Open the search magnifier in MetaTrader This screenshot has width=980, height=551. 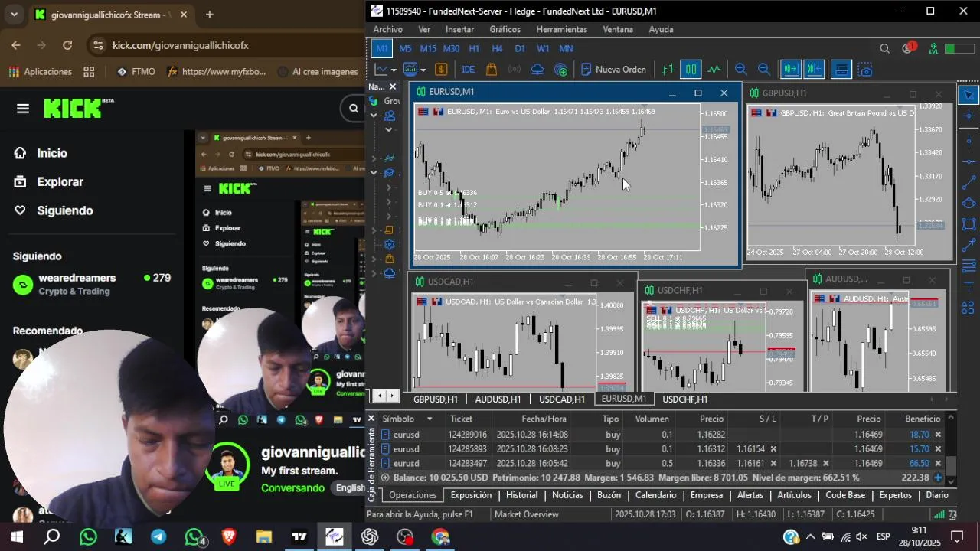884,48
